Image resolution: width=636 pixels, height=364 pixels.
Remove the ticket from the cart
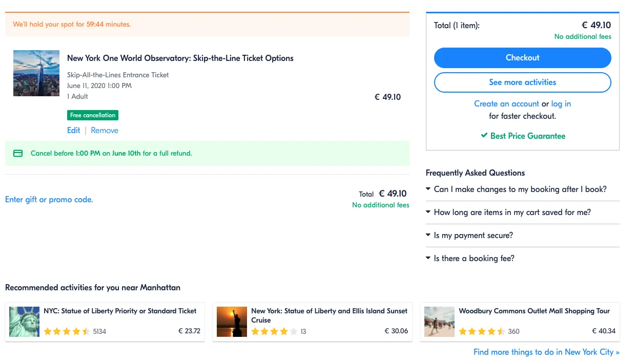coord(105,131)
